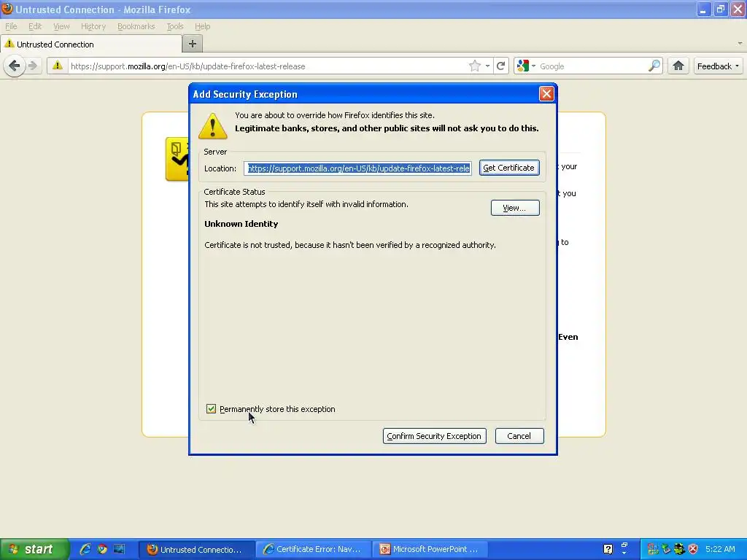Open the Tools menu
This screenshot has width=747, height=560.
coord(175,26)
